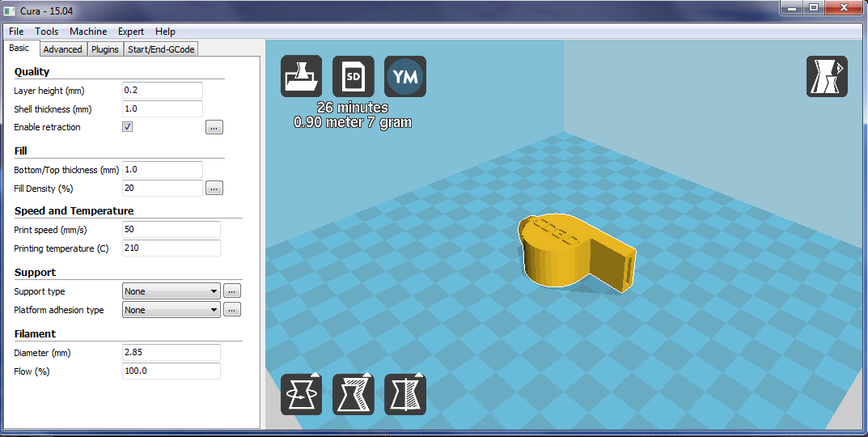Close the Cura window
This screenshot has width=868, height=437.
click(x=845, y=8)
